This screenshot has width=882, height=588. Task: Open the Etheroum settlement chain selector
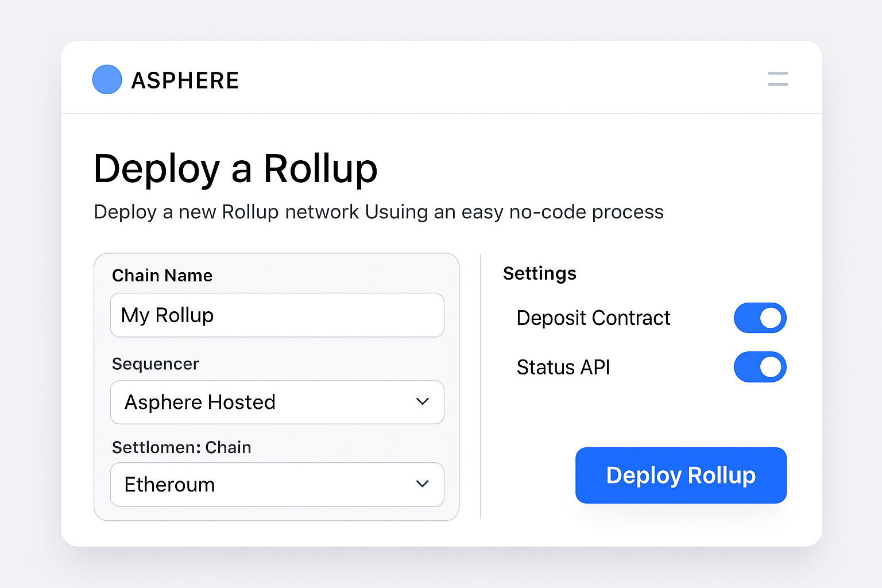tap(277, 485)
